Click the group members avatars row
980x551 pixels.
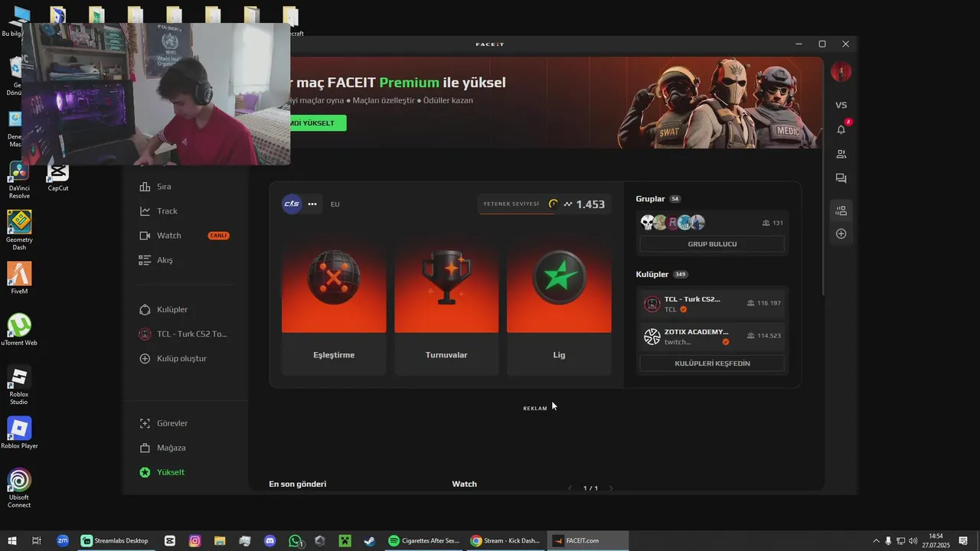tap(672, 223)
